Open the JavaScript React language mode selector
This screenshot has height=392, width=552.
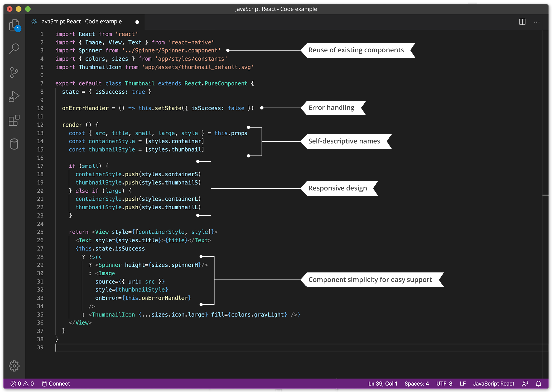pos(494,384)
